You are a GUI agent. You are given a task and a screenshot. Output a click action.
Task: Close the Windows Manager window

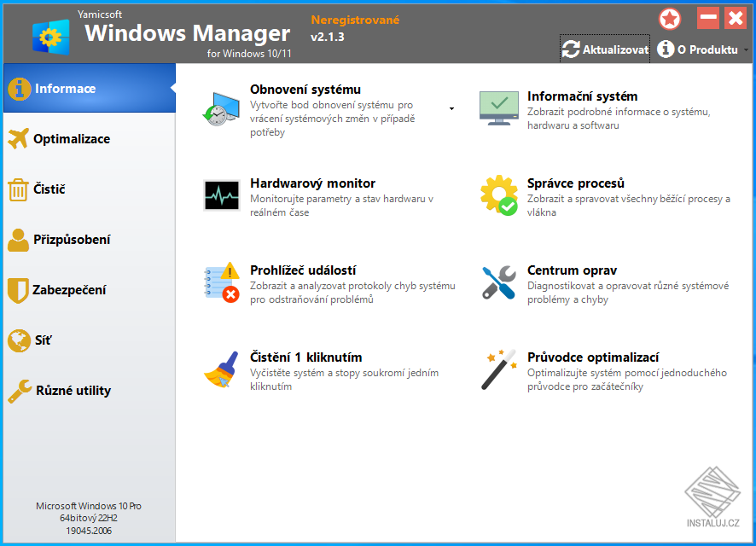[736, 18]
